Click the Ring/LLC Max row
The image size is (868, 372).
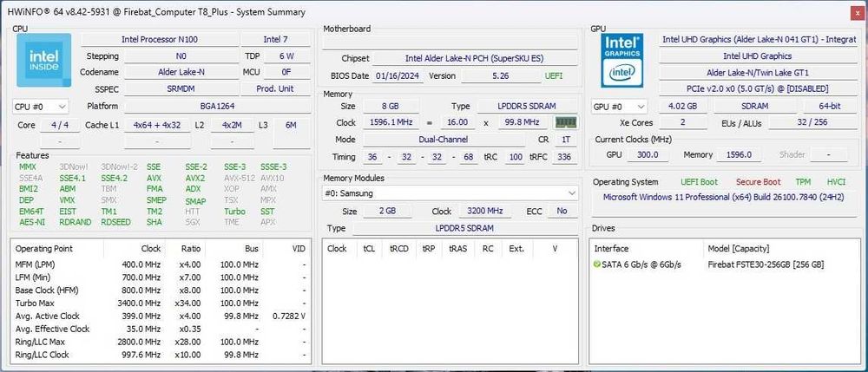161,343
